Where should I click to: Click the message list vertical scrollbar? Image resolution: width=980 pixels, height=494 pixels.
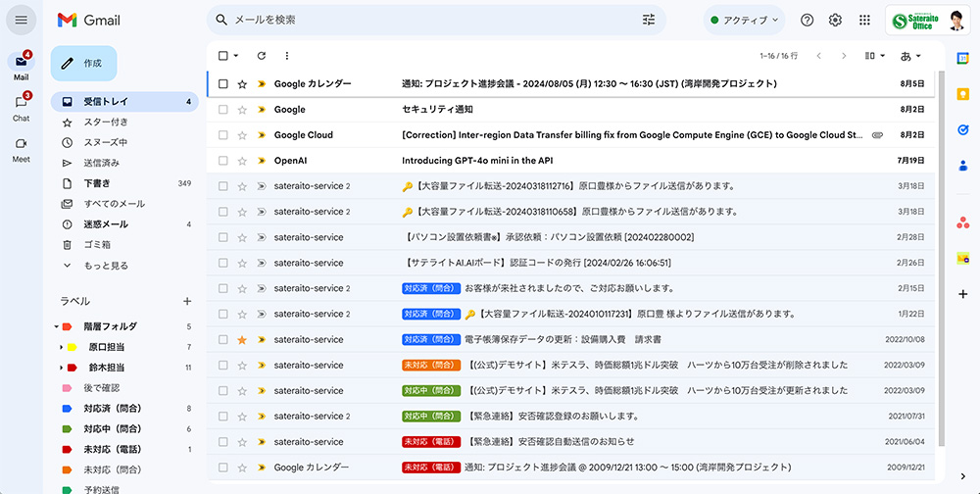pos(941,258)
